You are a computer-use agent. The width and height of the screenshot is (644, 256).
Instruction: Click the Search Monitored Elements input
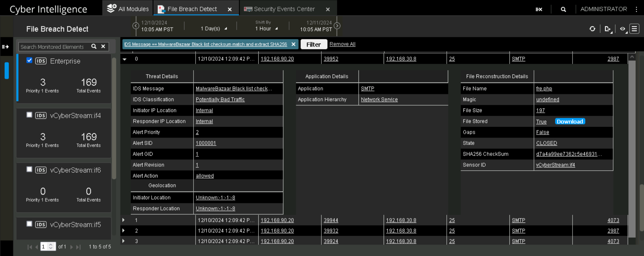point(54,47)
